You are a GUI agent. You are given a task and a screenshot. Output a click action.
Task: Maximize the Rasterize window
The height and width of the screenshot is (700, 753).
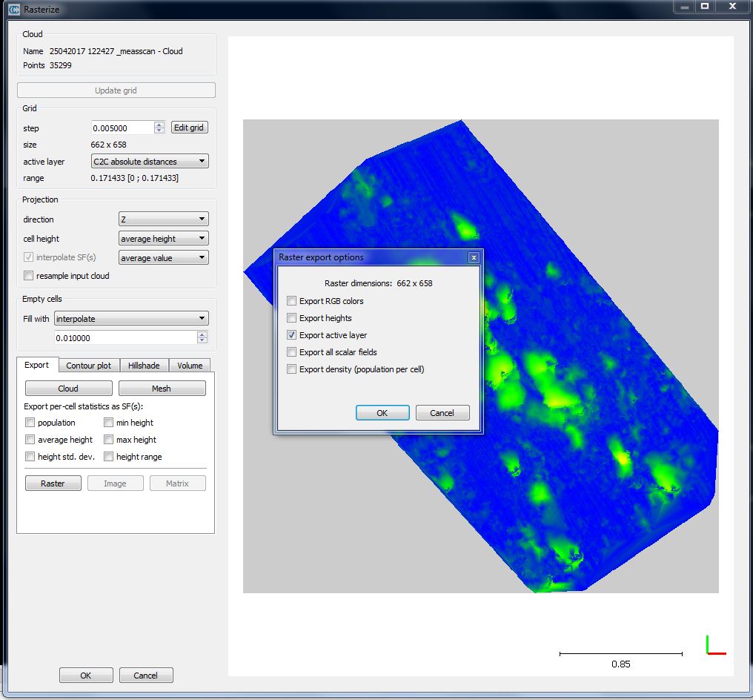(x=705, y=7)
